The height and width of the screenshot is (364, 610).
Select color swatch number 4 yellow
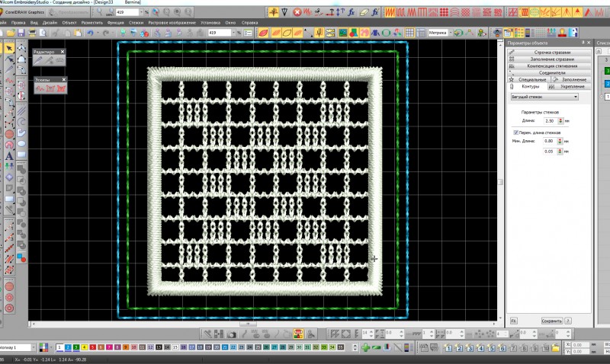click(84, 347)
